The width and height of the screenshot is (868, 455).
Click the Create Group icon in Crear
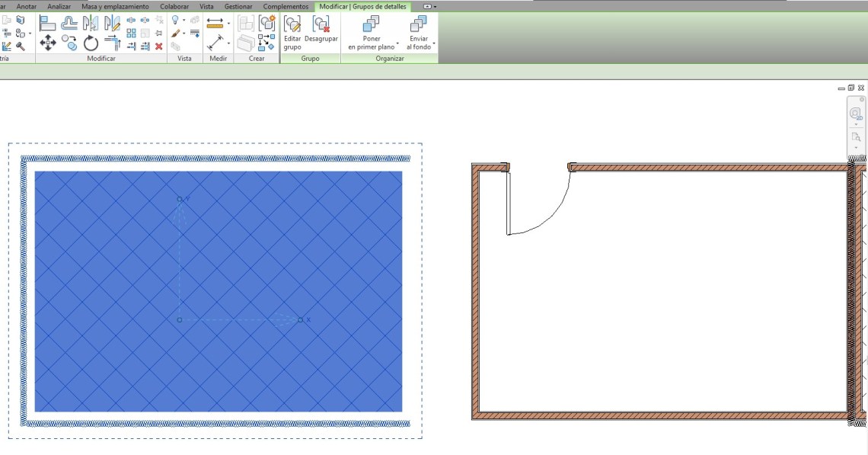tap(266, 23)
